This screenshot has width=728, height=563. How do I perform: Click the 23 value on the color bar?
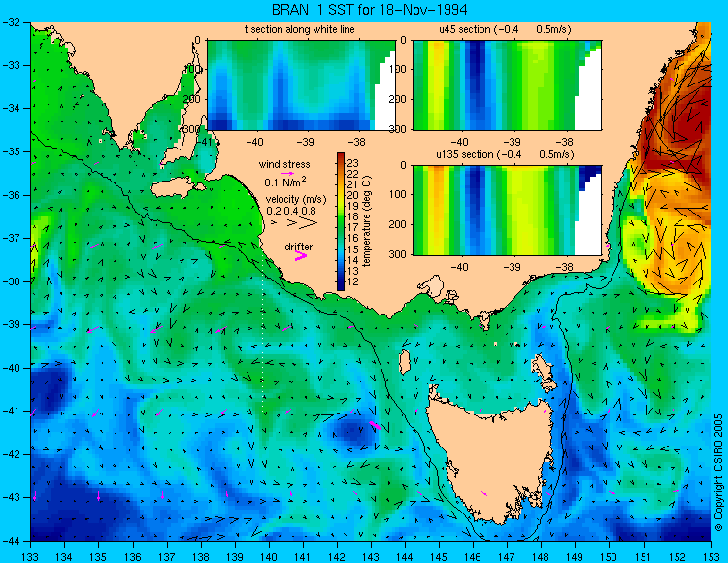click(353, 163)
